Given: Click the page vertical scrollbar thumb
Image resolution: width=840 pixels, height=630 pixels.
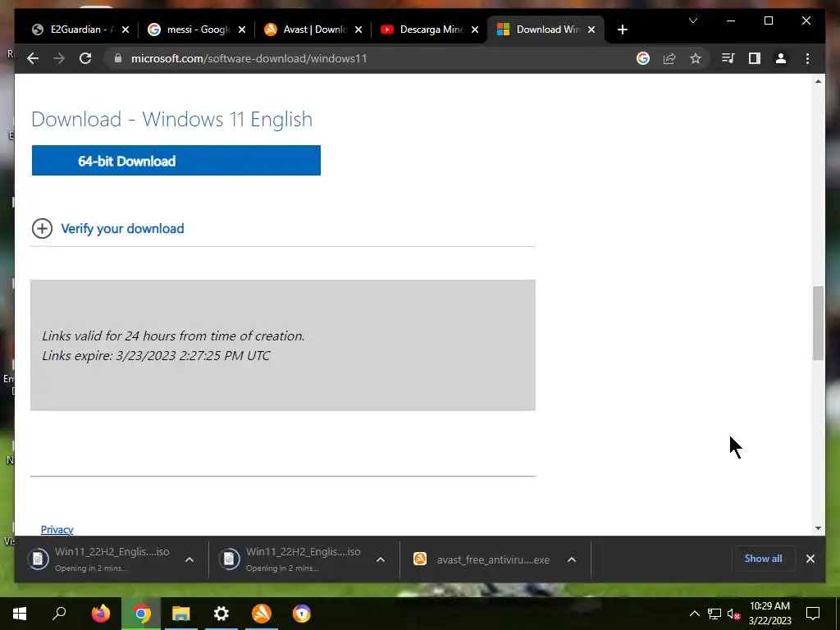Looking at the screenshot, I should click(818, 323).
